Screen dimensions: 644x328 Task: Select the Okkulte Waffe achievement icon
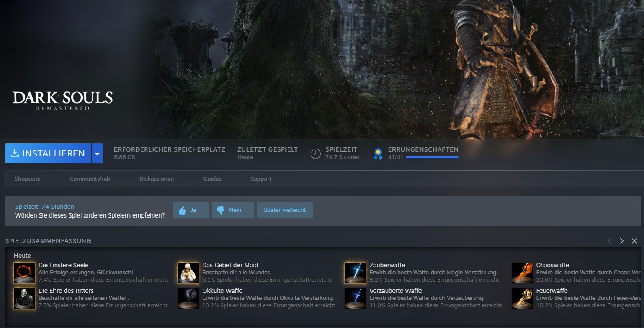pos(188,298)
